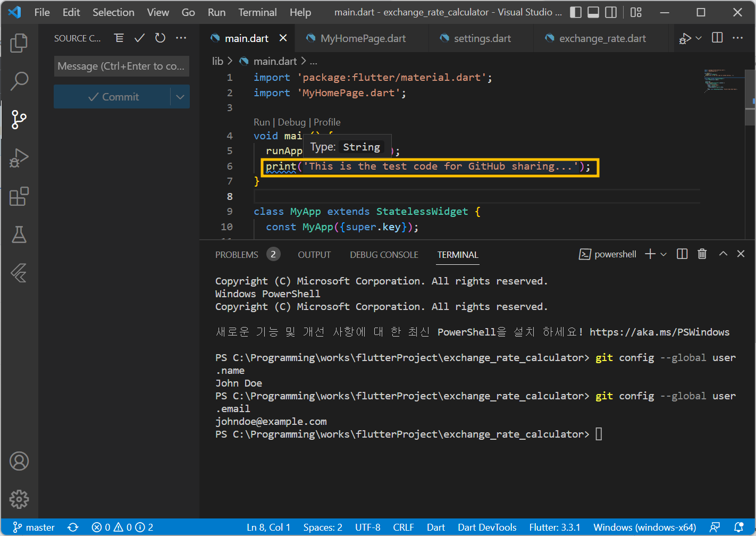Kill the terminal with trash icon
This screenshot has height=536, width=756.
pos(702,254)
